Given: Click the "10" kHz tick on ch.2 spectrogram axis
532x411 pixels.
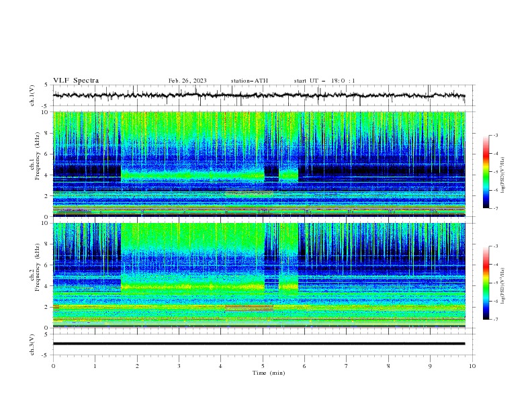Looking at the screenshot, I should [x=46, y=223].
